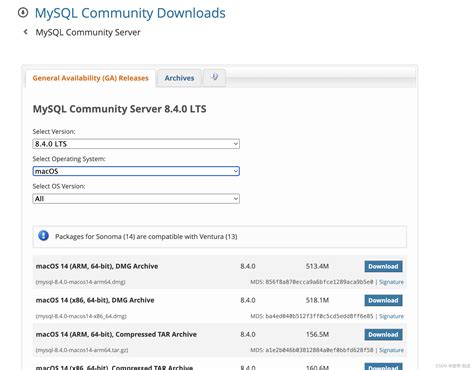Click the MD5 hash of the x86 DMG Archive
Image resolution: width=474 pixels, height=370 pixels.
(x=319, y=316)
